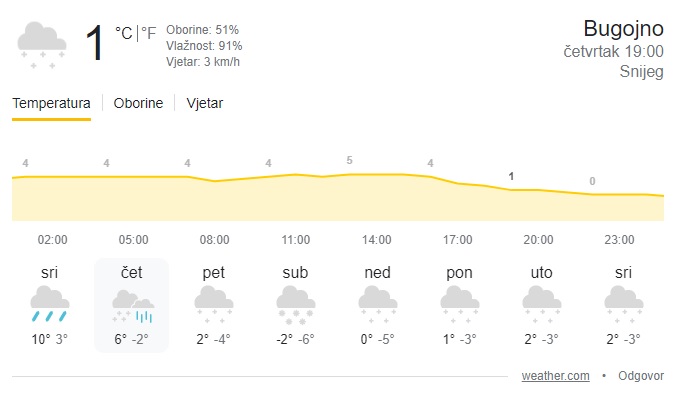The height and width of the screenshot is (404, 682).
Task: Click Tuesday (uto) snow cloud icon
Action: (x=541, y=303)
